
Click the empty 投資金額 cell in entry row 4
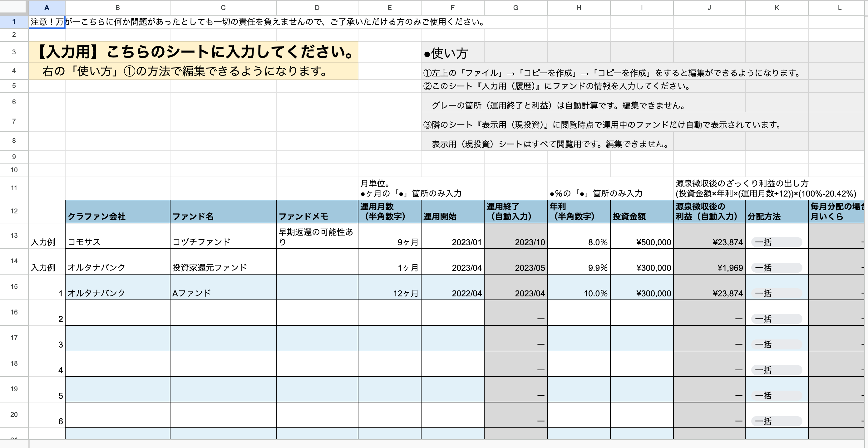pyautogui.click(x=642, y=364)
